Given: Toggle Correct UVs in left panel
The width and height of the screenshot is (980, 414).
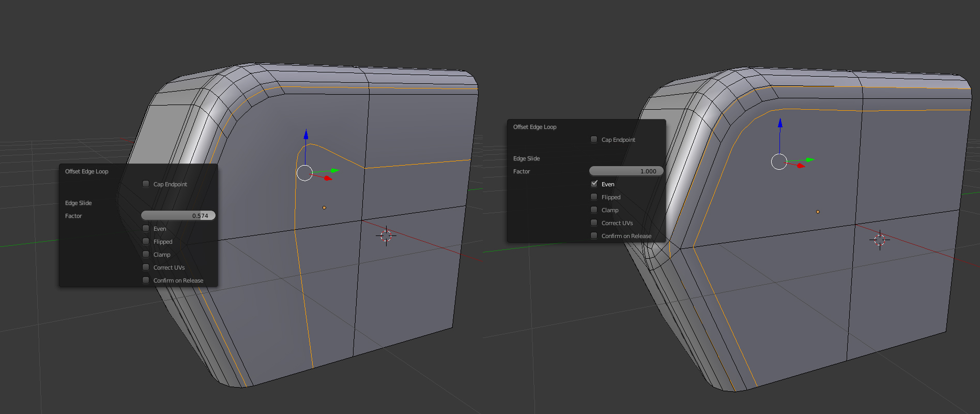Looking at the screenshot, I should point(146,267).
